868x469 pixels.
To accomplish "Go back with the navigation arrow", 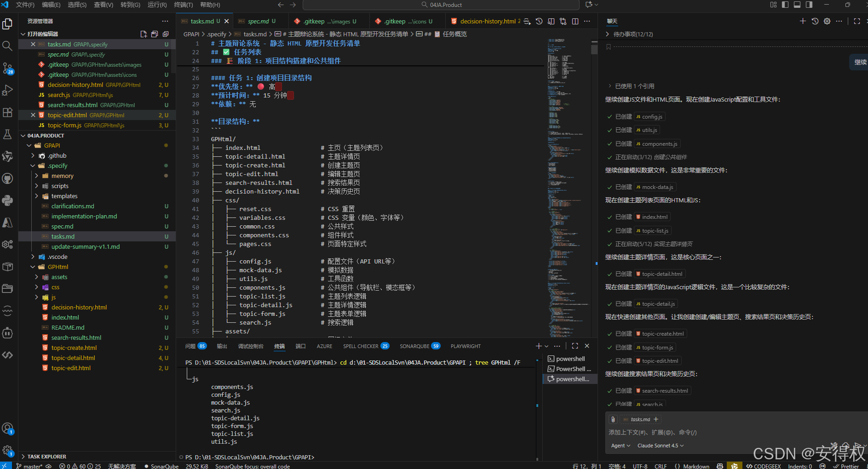I will point(281,5).
